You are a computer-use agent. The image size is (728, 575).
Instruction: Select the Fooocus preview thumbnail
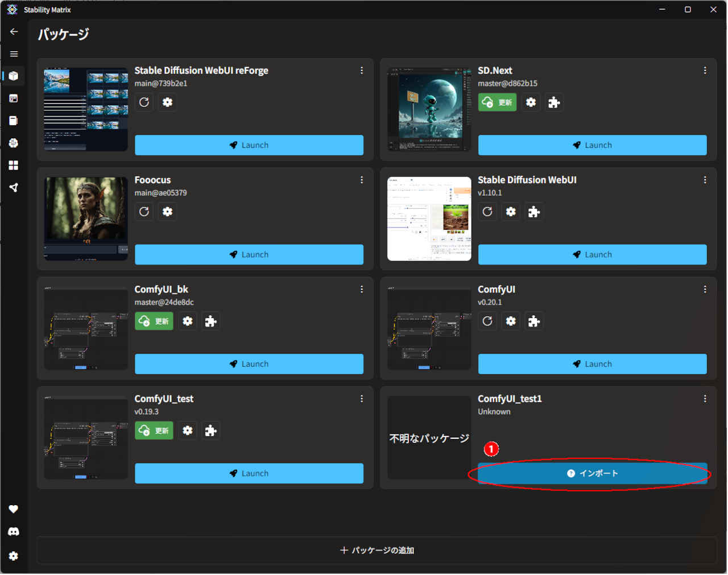coord(86,219)
